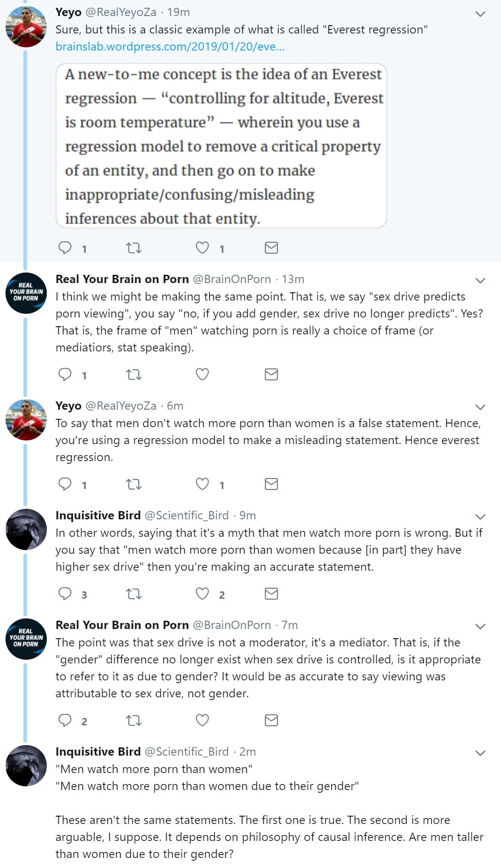The width and height of the screenshot is (501, 868).
Task: Reply to Yeyo's 6m tweet
Action: pos(65,484)
